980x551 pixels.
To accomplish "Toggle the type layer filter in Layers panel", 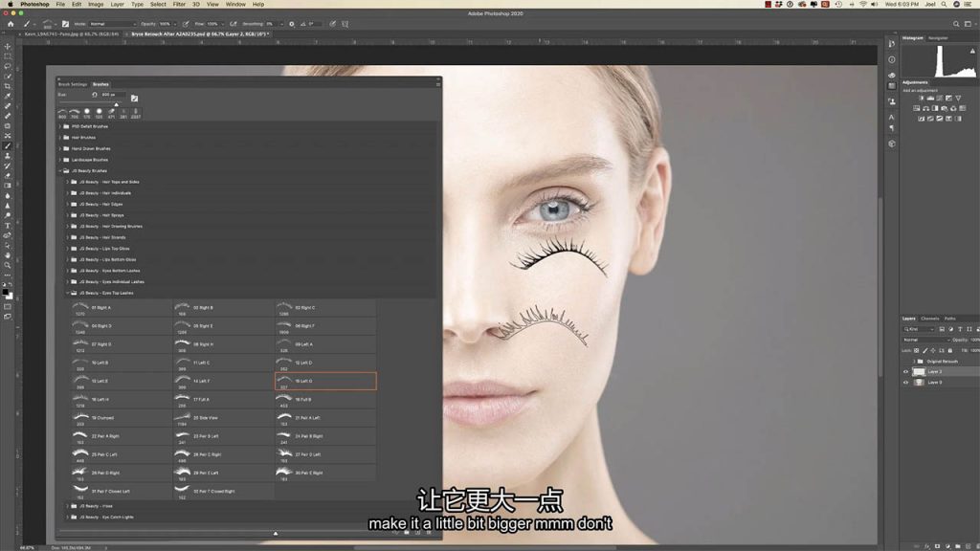I will click(x=960, y=329).
